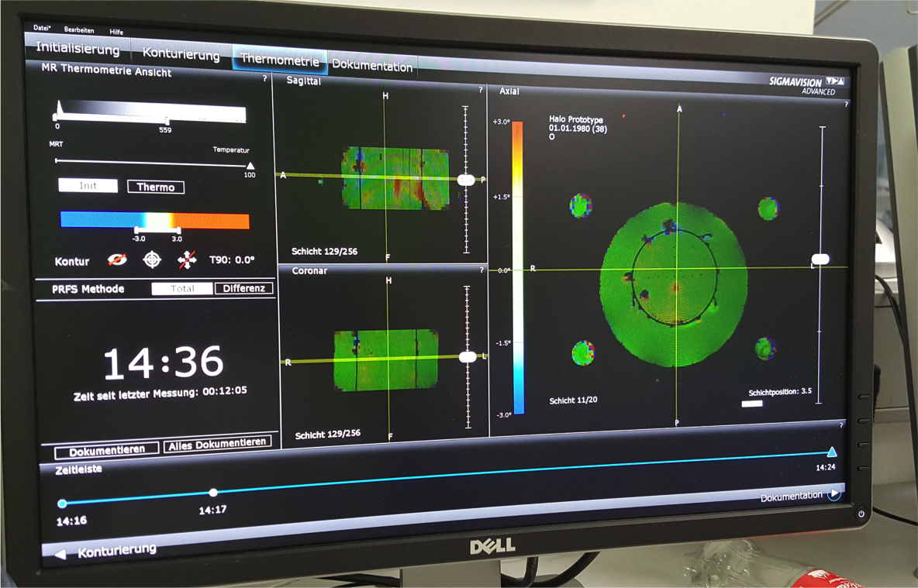The height and width of the screenshot is (588, 918).
Task: Open help icon in Coronar view
Action: tap(481, 270)
